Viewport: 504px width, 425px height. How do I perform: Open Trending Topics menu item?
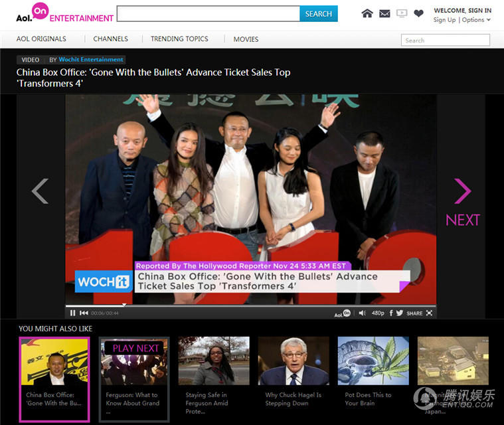tap(179, 39)
